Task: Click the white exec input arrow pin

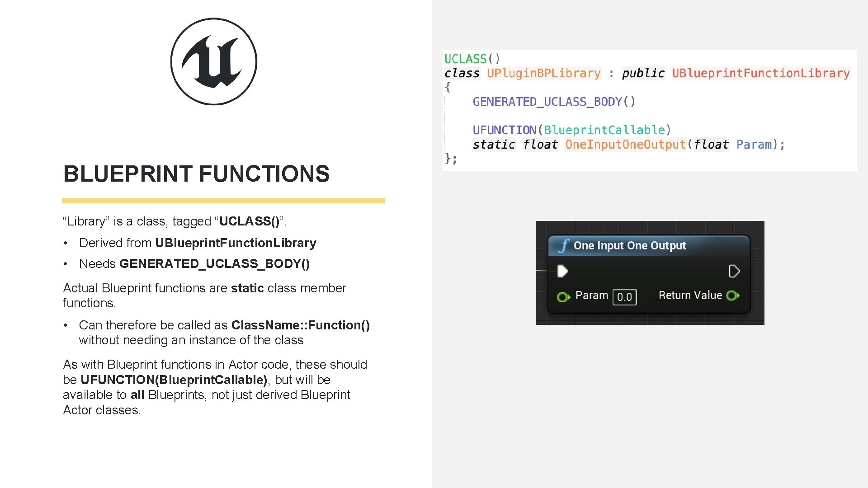Action: coord(562,271)
